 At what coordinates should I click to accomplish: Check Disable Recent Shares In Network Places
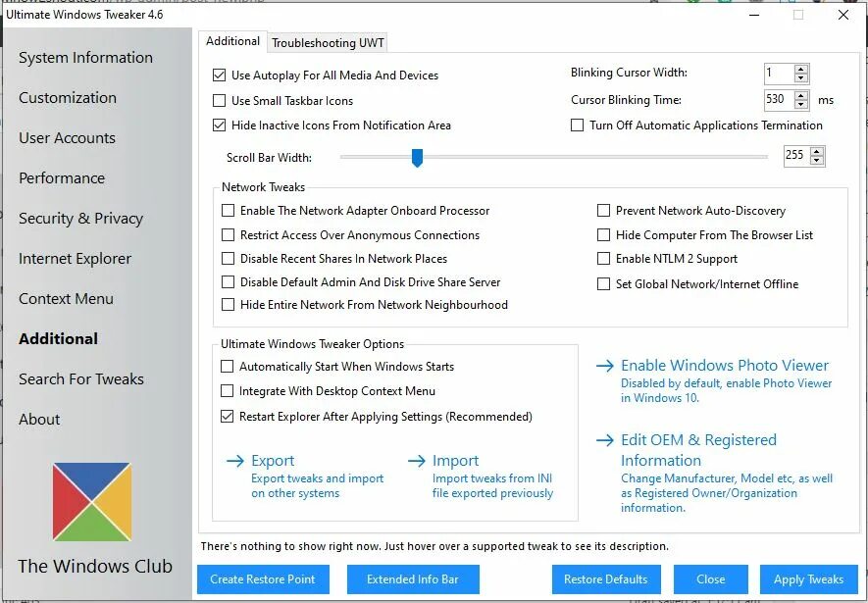[229, 259]
